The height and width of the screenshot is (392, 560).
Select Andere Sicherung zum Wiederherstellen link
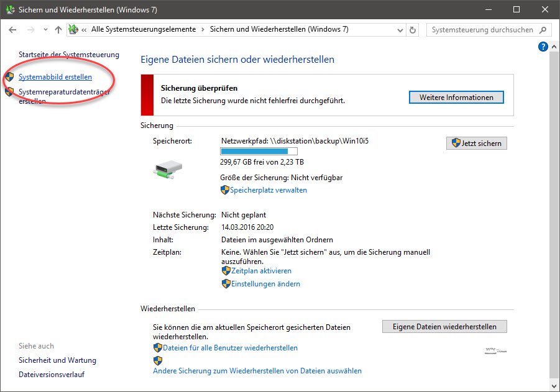[257, 371]
